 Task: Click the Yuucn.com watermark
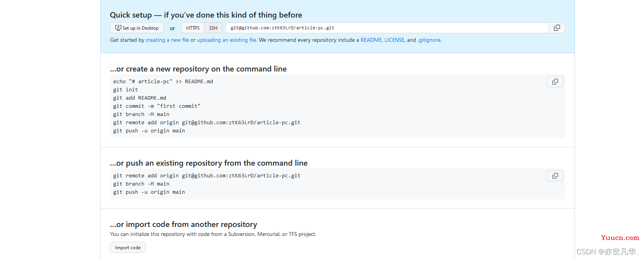[x=620, y=238]
